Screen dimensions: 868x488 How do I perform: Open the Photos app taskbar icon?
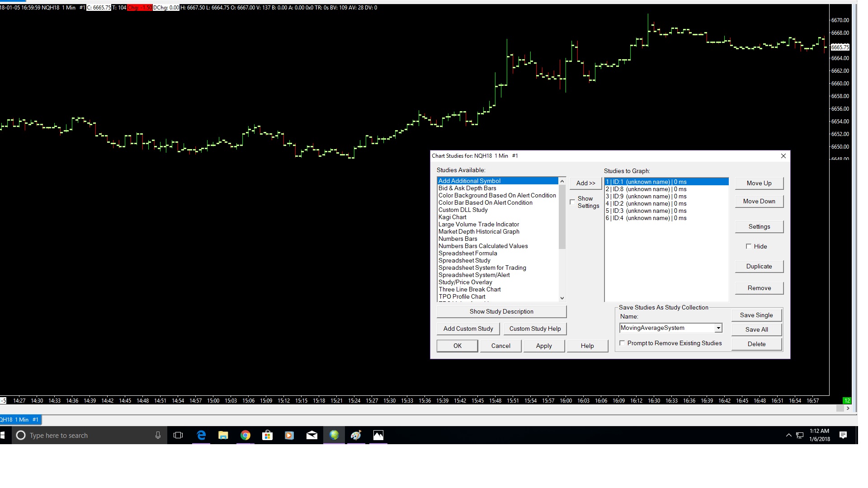[x=378, y=435]
